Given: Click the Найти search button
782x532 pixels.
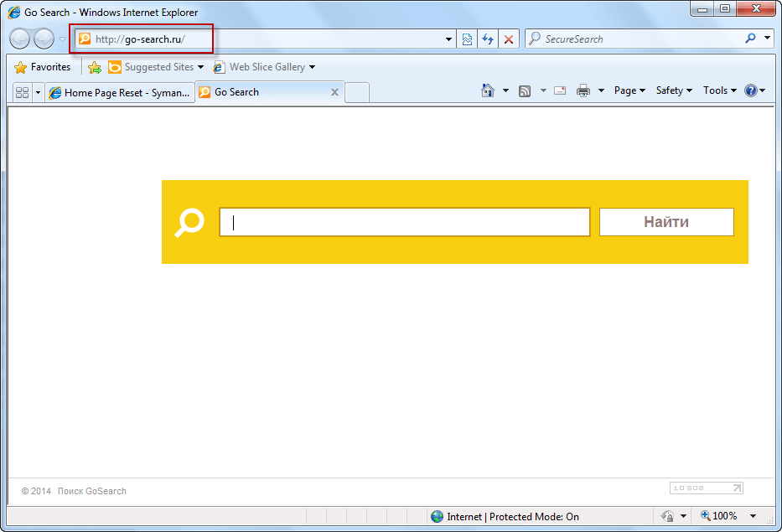Looking at the screenshot, I should tap(666, 222).
